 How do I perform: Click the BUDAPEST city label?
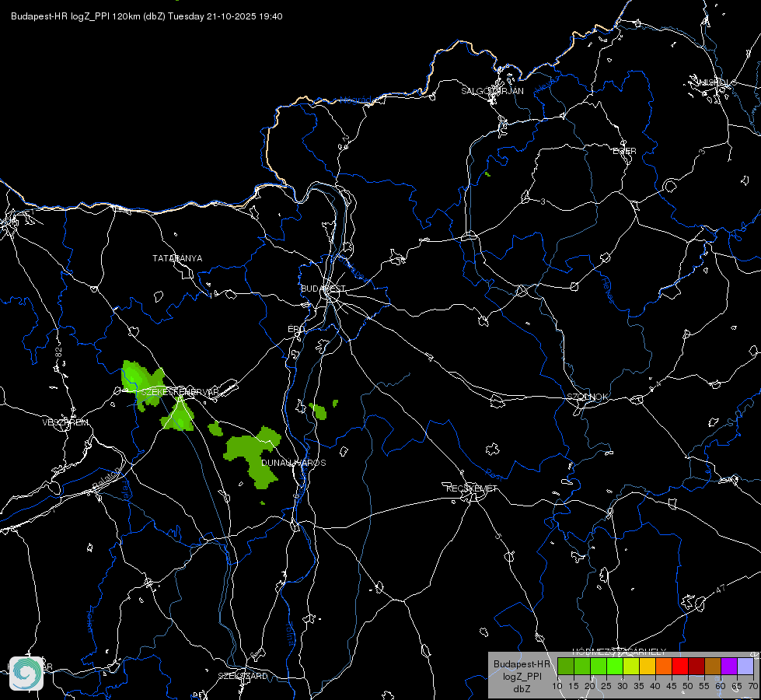point(323,289)
